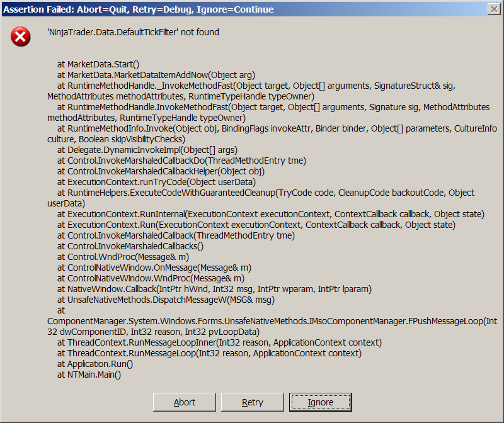The image size is (504, 423).
Task: Click the red error icon
Action: [x=21, y=37]
